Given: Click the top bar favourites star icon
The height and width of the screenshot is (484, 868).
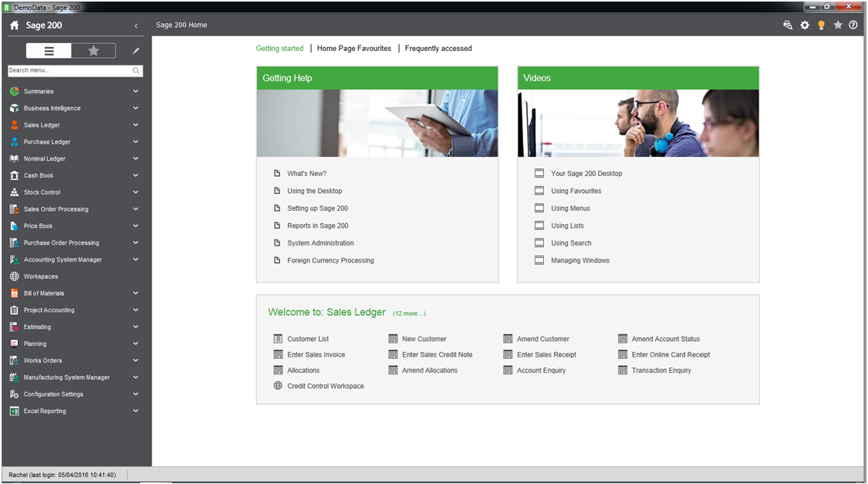Looking at the screenshot, I should pos(838,25).
